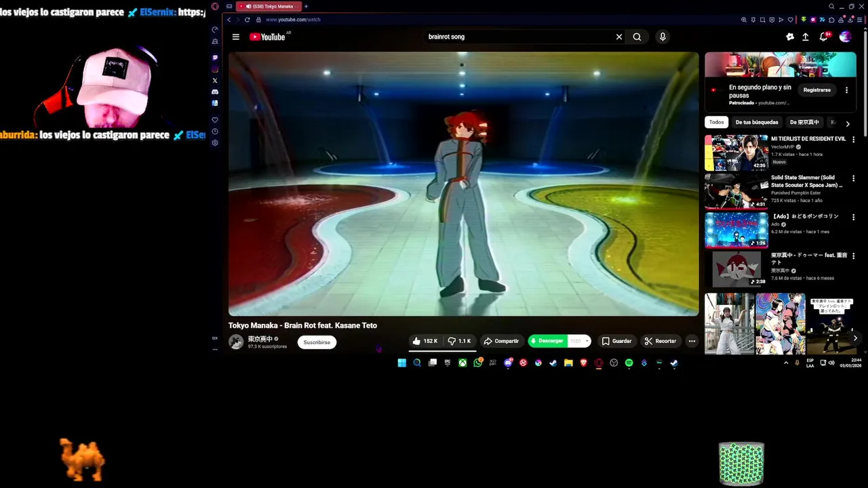Open options for the Ado video

[853, 218]
